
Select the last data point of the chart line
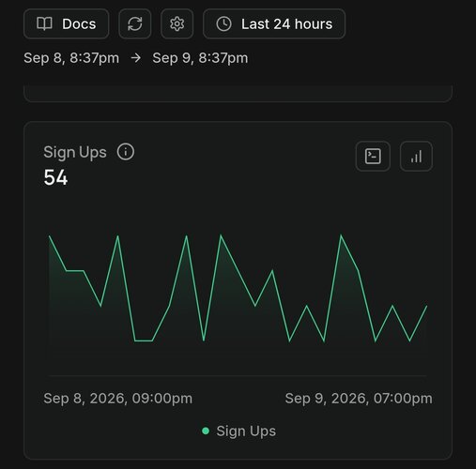(x=426, y=306)
